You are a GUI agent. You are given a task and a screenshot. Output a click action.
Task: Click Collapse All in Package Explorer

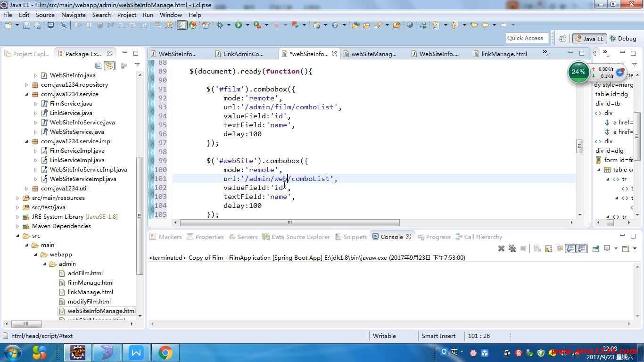(98, 66)
